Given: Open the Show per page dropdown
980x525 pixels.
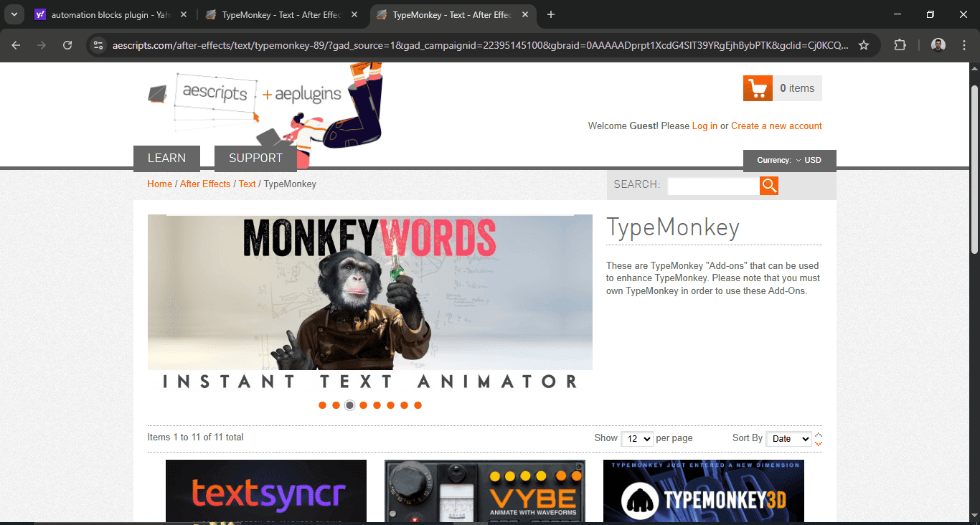Looking at the screenshot, I should point(636,438).
